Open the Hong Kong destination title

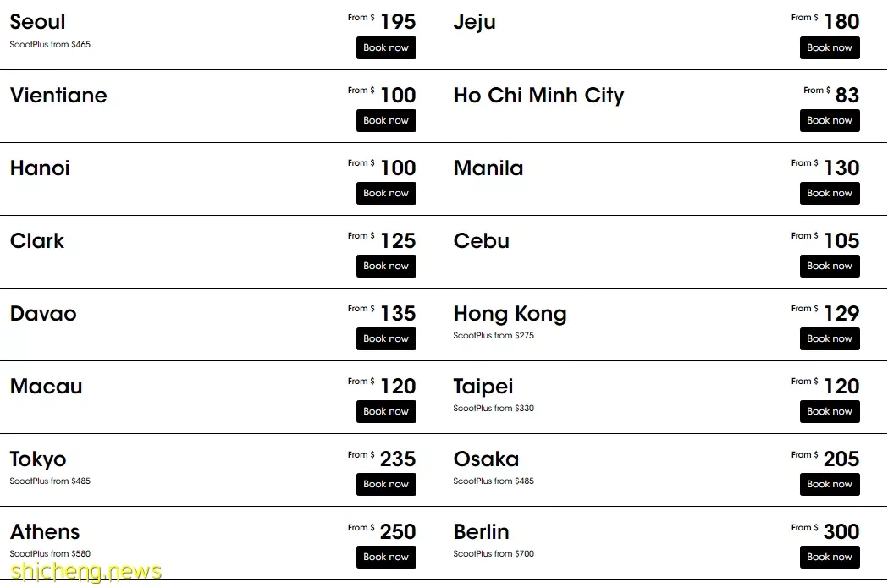tap(510, 314)
